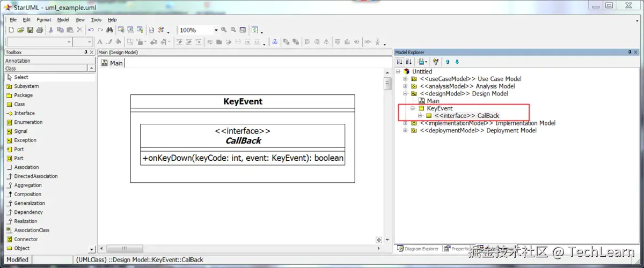The height and width of the screenshot is (268, 644).
Task: Select the Dependency tool in Toolbox
Action: point(50,212)
